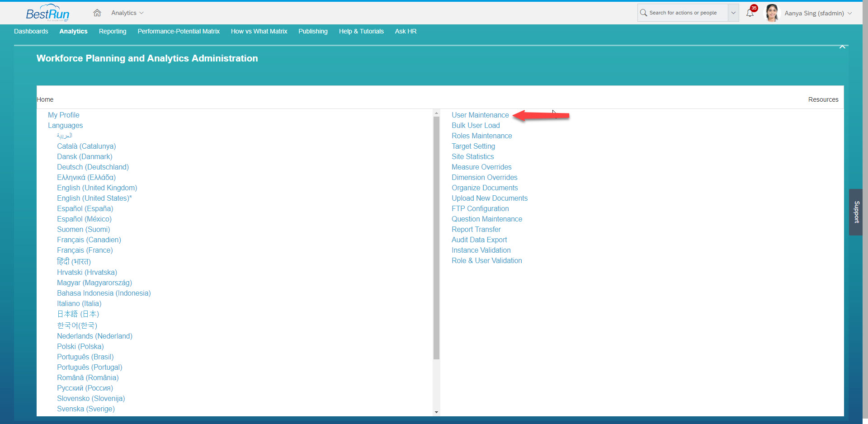868x424 pixels.
Task: Expand the search type dropdown arrow
Action: [733, 13]
